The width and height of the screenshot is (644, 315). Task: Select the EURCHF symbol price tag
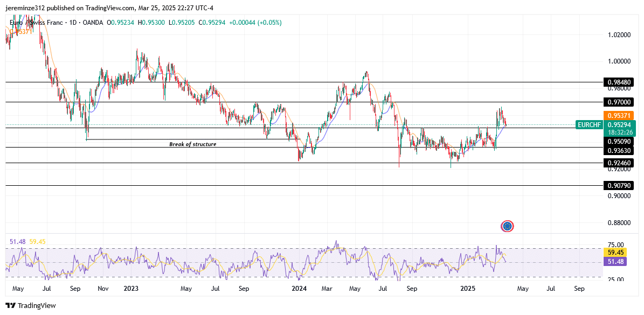(590, 124)
